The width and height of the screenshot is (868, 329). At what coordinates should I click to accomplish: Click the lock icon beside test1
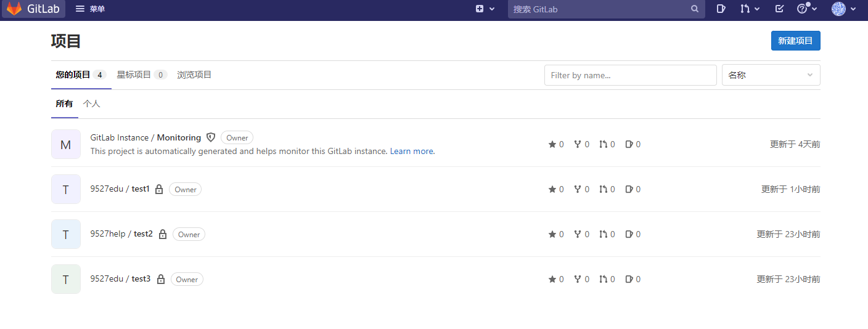[159, 189]
